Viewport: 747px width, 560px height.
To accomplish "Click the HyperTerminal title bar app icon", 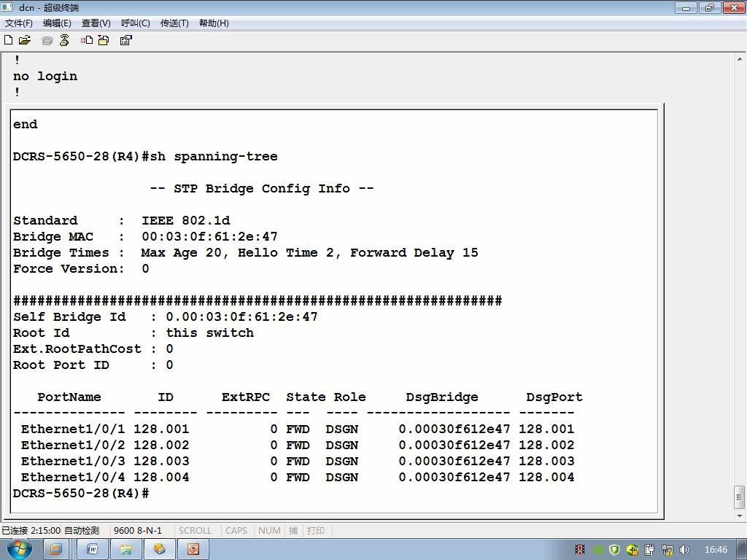I will click(7, 7).
